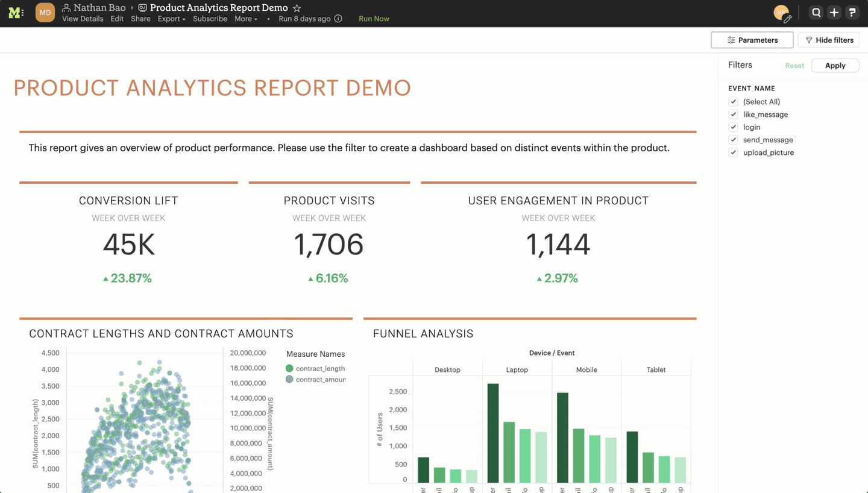Open help via the question mark icon
868x493 pixels.
point(852,12)
